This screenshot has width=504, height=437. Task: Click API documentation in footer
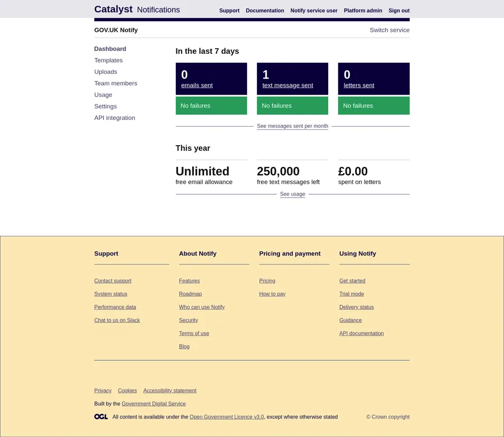[361, 333]
